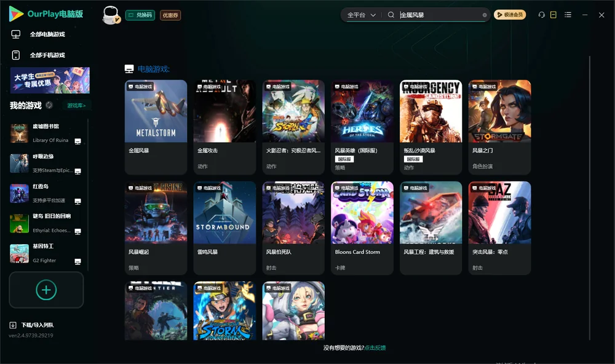Open the 风暴之门 Stormgate card
This screenshot has height=364, width=615.
tap(499, 127)
